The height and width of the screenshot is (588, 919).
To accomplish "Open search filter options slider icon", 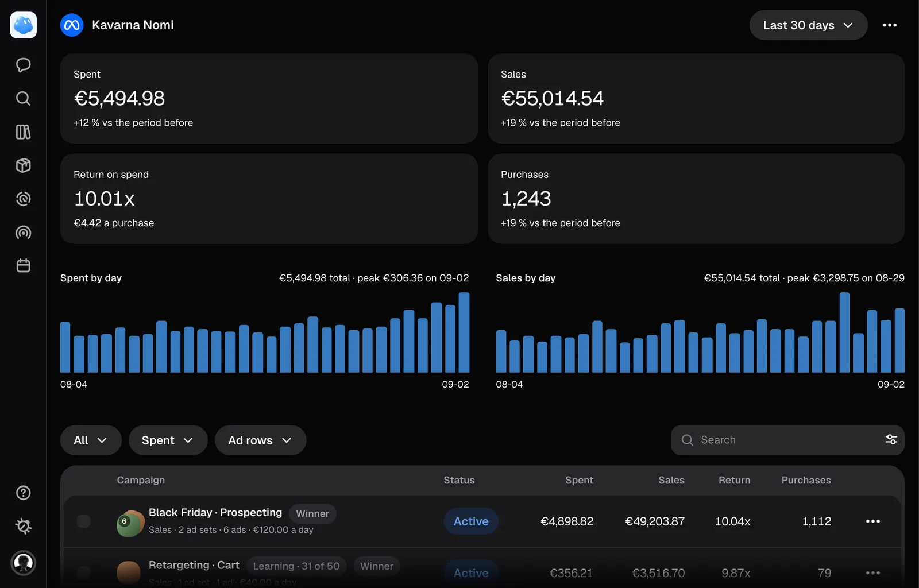I will point(891,440).
